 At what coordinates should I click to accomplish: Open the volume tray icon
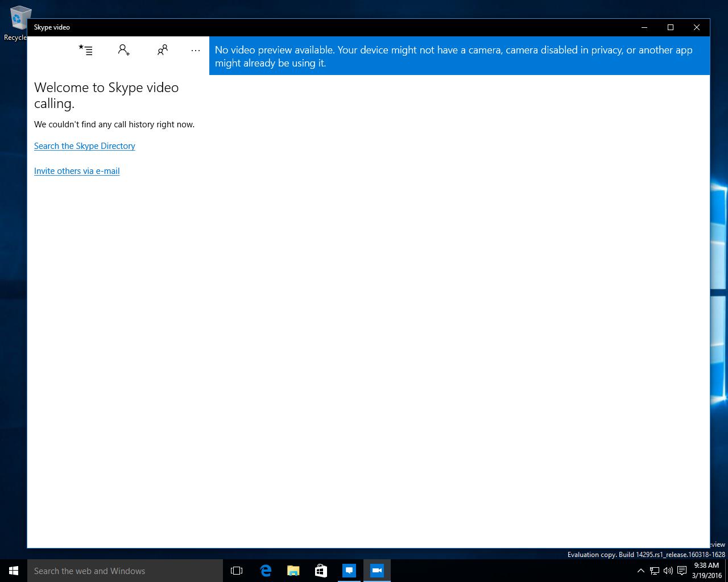[x=668, y=571]
